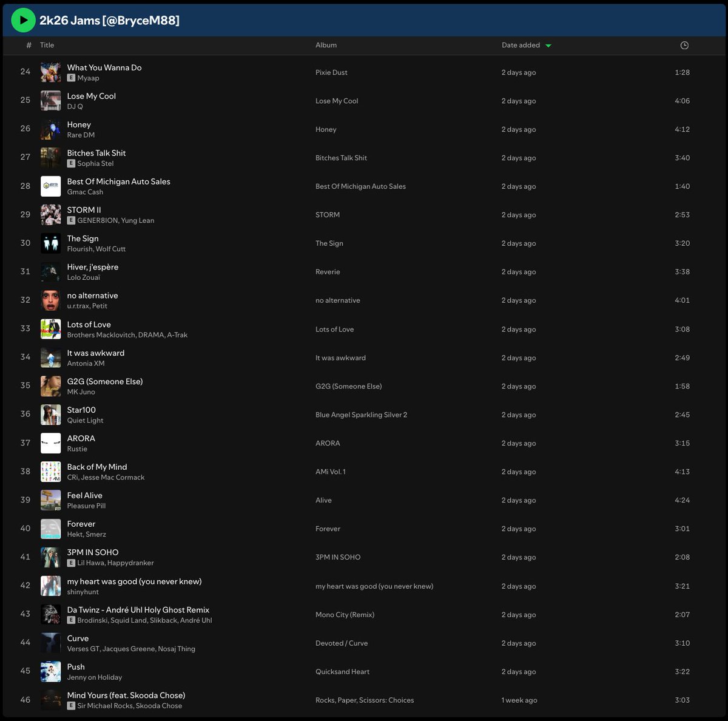Open the Reverie album link
The image size is (728, 721).
click(x=328, y=272)
